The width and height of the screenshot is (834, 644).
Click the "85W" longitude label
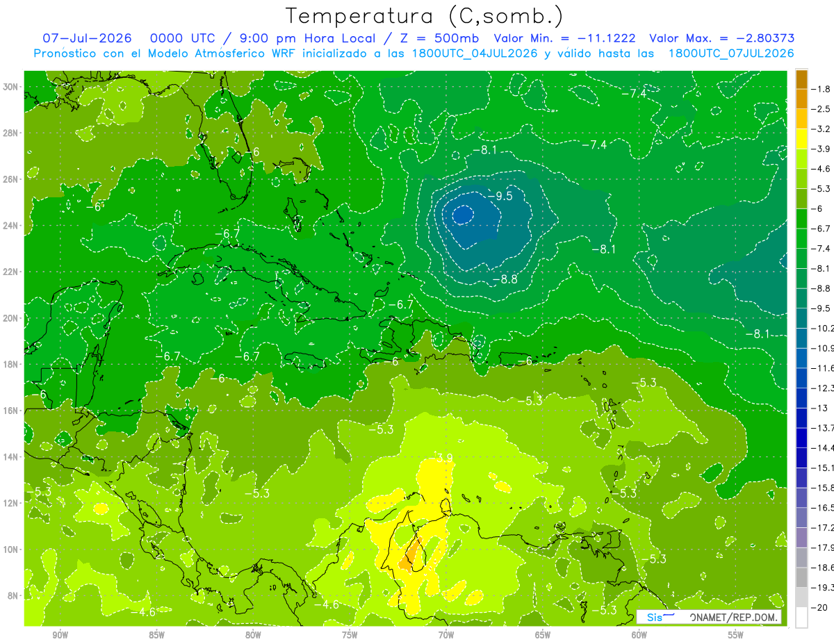click(156, 634)
